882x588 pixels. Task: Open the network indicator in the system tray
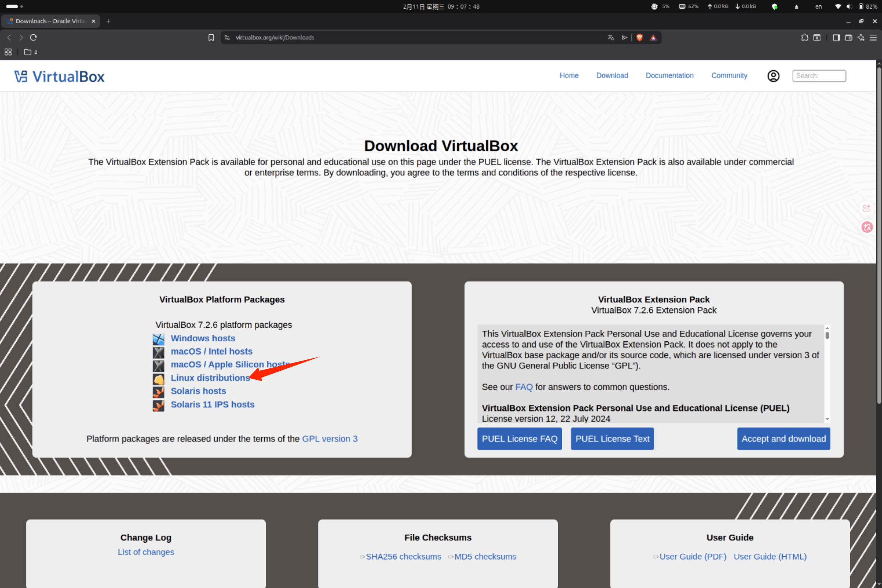tap(838, 7)
